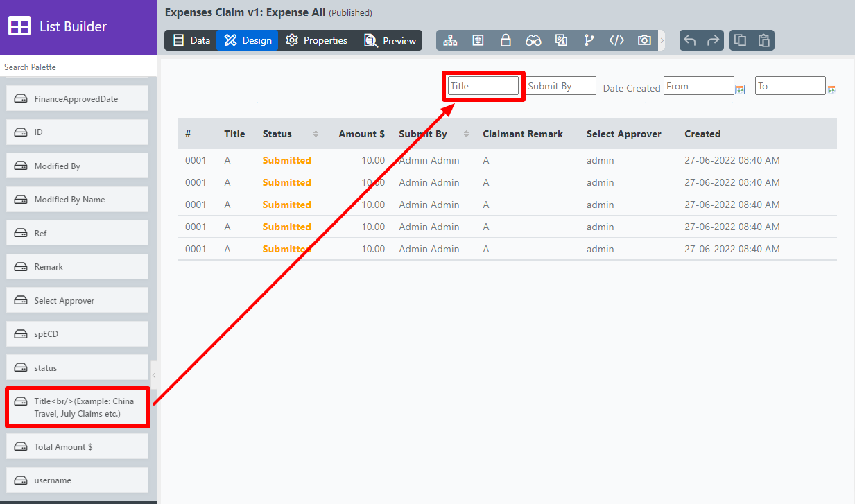
Task: Click the padlock permission icon
Action: (x=506, y=40)
